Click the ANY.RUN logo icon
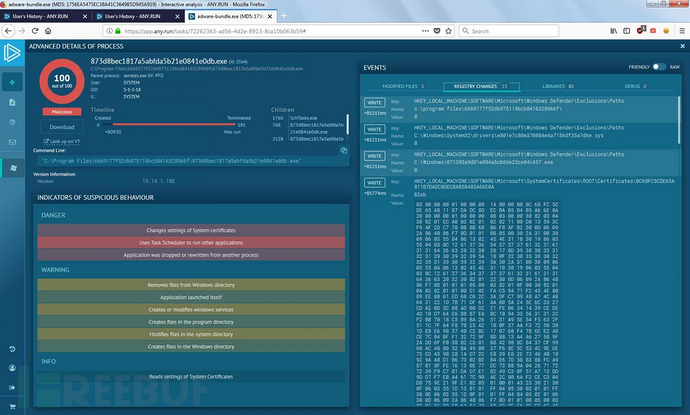Viewport: 690px width, 415px height. click(x=14, y=52)
